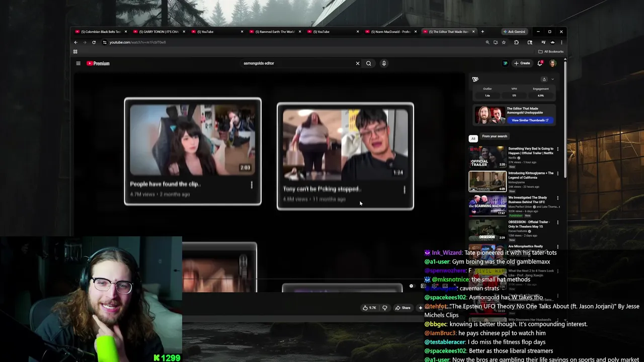Dislike the video with thumbs down
The height and width of the screenshot is (362, 644).
pyautogui.click(x=385, y=308)
